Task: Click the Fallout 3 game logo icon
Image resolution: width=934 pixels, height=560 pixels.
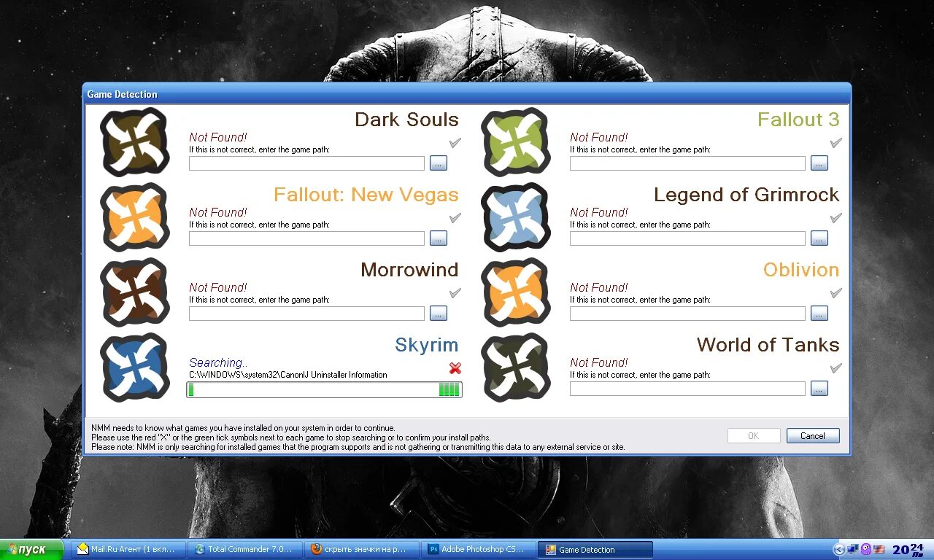Action: [516, 142]
